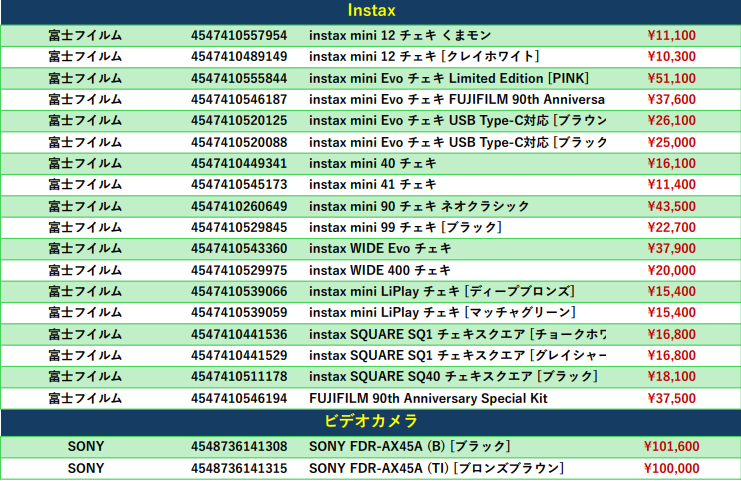This screenshot has width=741, height=481.
Task: Click instax mini 90 チェキ ネオクラシック
Action: pyautogui.click(x=419, y=206)
